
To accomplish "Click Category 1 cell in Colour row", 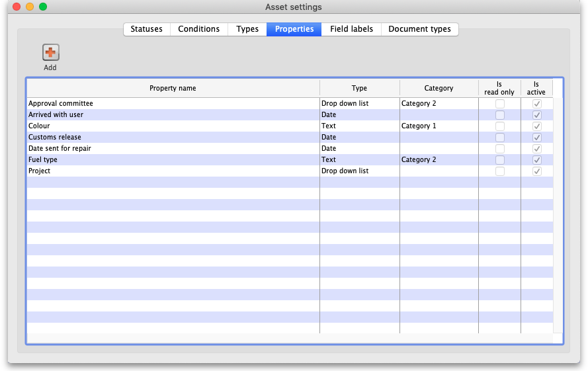I will pos(419,126).
